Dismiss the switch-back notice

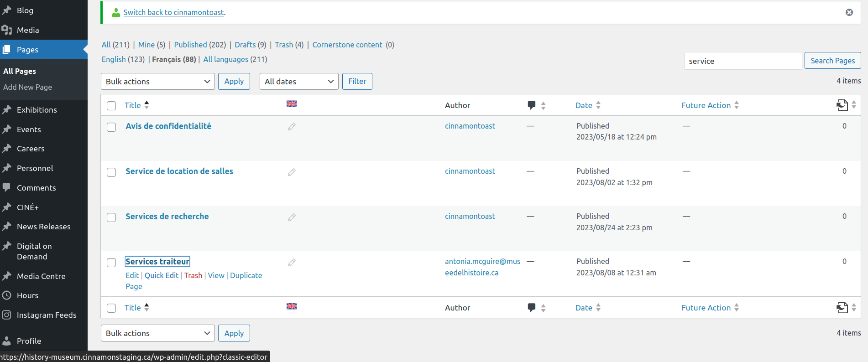click(849, 12)
